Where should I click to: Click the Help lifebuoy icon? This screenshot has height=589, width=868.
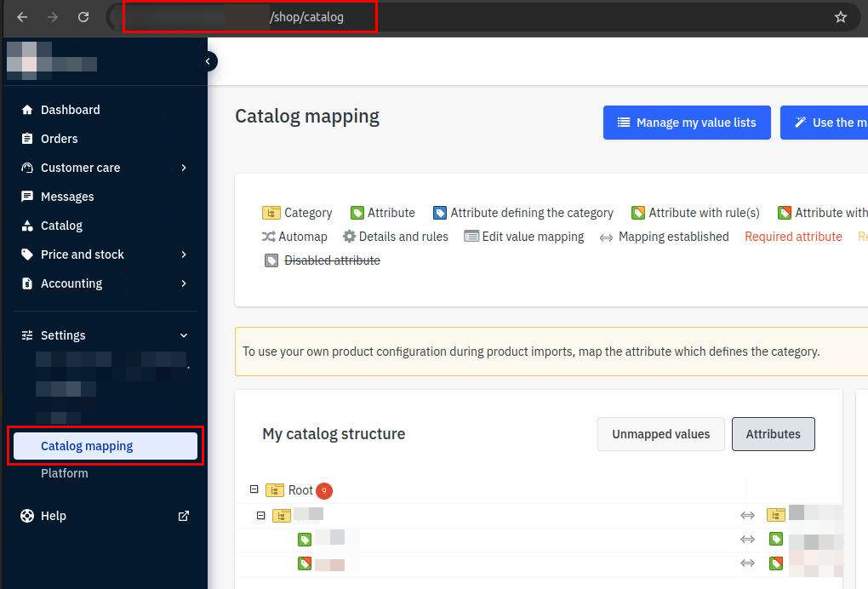tap(27, 516)
